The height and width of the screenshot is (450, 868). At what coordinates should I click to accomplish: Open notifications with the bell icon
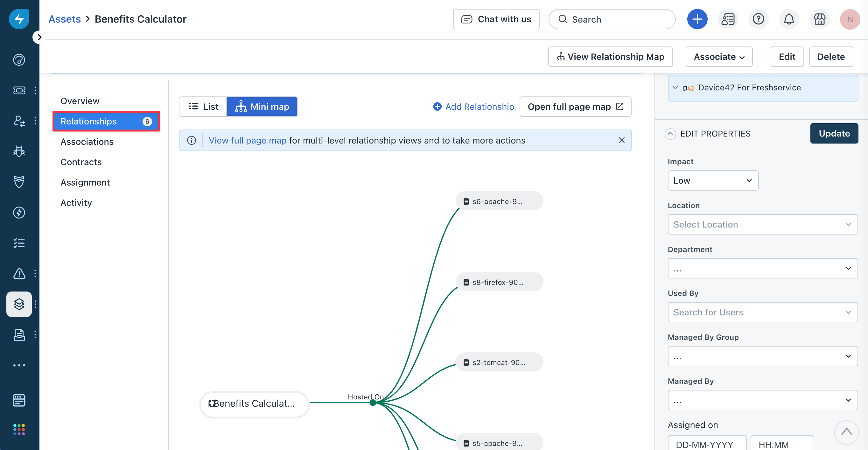click(x=789, y=19)
